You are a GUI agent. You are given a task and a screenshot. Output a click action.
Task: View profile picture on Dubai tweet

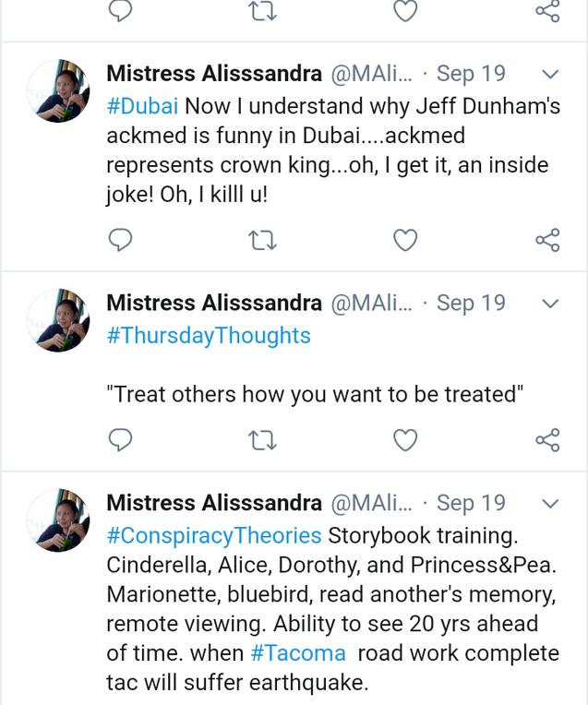click(x=58, y=90)
